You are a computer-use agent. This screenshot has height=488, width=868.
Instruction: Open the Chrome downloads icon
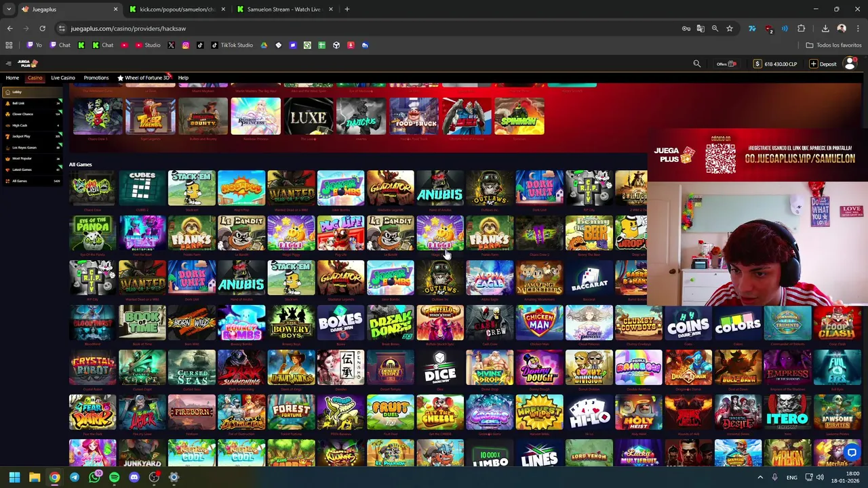pyautogui.click(x=825, y=28)
